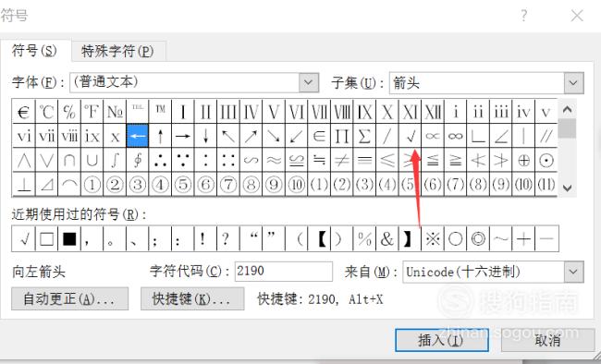
Task: Pick the integral (∫) symbol
Action: tap(115, 160)
